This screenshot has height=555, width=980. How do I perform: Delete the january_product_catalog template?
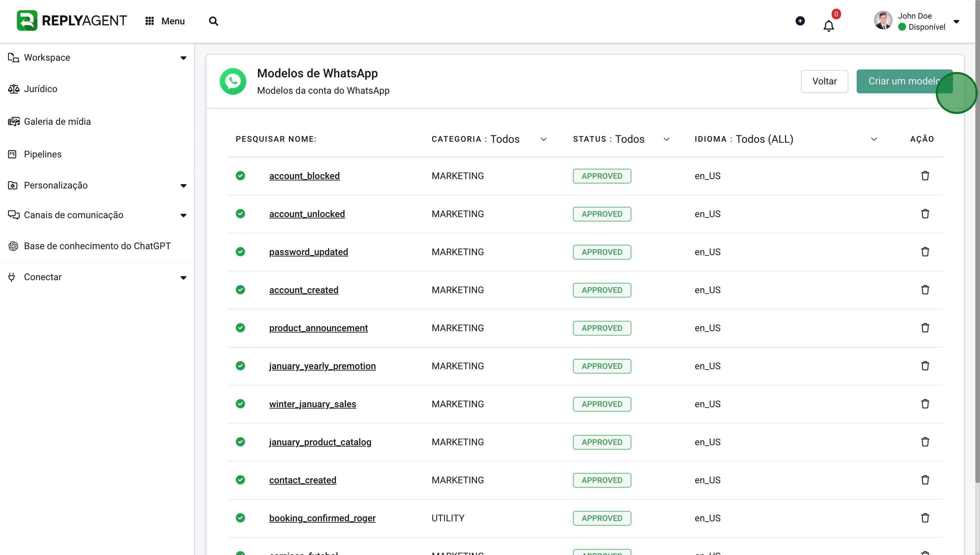pos(925,442)
